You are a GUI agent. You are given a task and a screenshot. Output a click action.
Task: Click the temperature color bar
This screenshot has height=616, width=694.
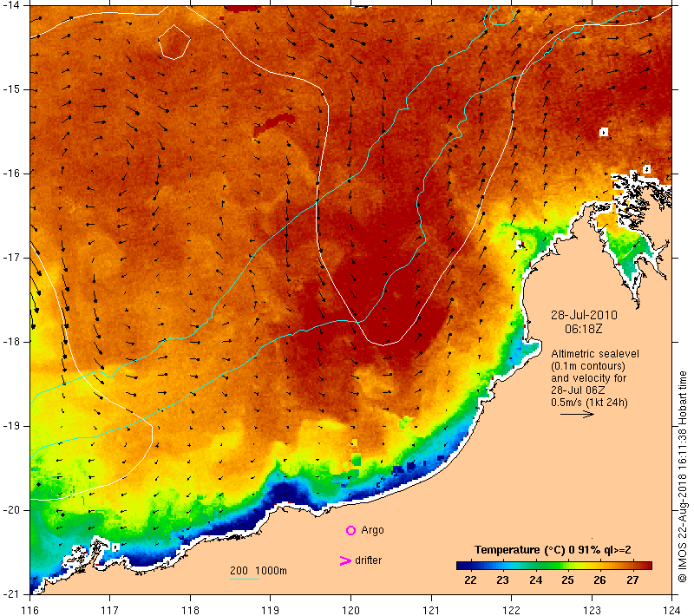pyautogui.click(x=554, y=565)
